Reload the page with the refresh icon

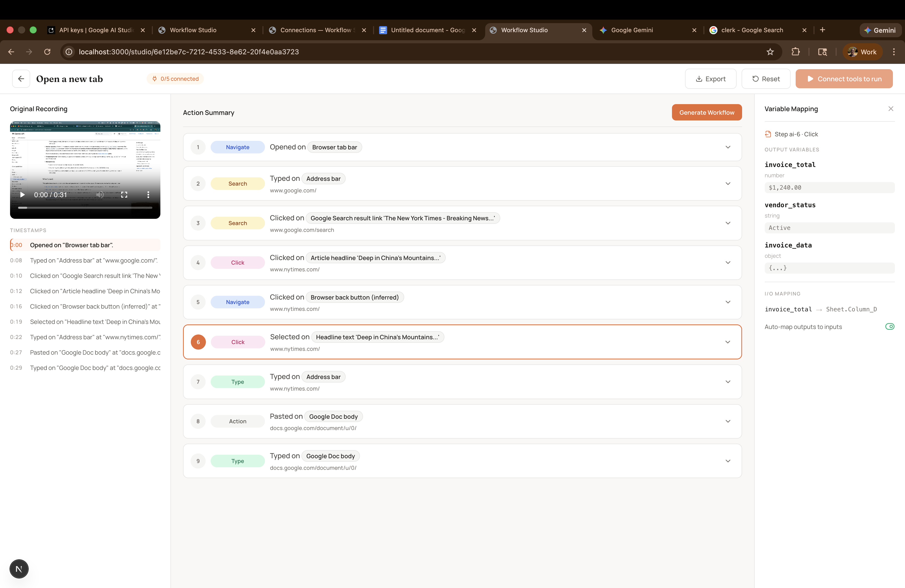coord(47,52)
